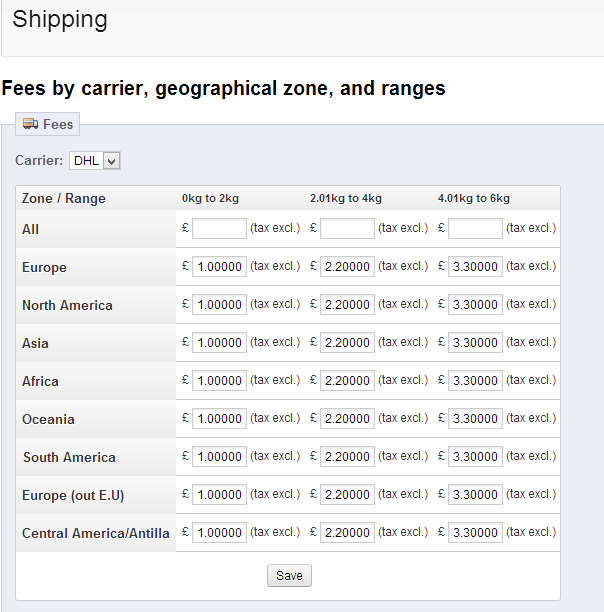Click the truck icon beside Fees

pos(30,124)
